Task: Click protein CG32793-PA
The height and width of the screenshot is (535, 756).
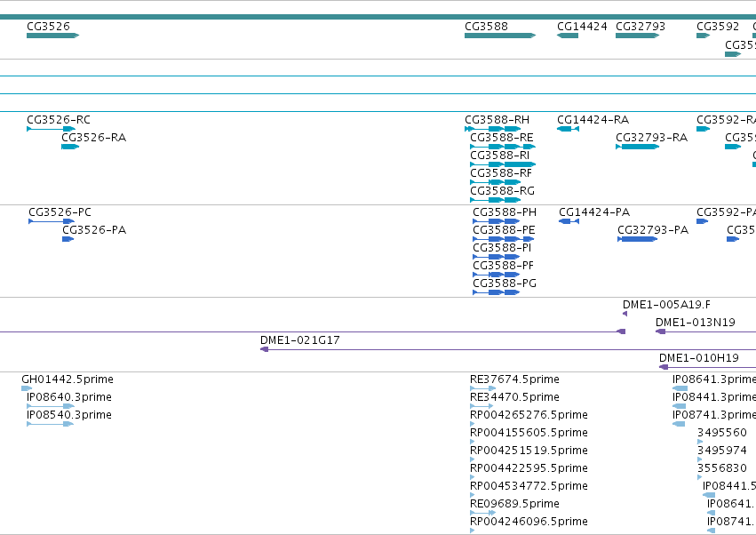Action: pos(637,239)
